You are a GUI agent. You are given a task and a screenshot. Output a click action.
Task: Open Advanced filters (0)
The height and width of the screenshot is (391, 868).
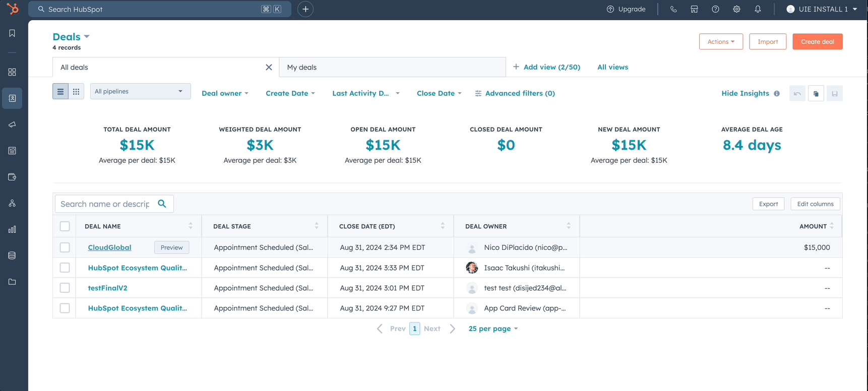point(515,93)
